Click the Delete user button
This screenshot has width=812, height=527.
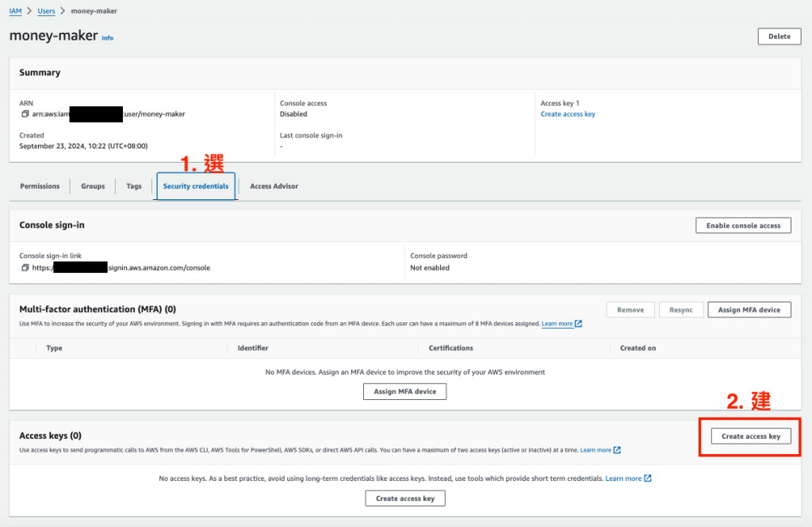pyautogui.click(x=779, y=37)
